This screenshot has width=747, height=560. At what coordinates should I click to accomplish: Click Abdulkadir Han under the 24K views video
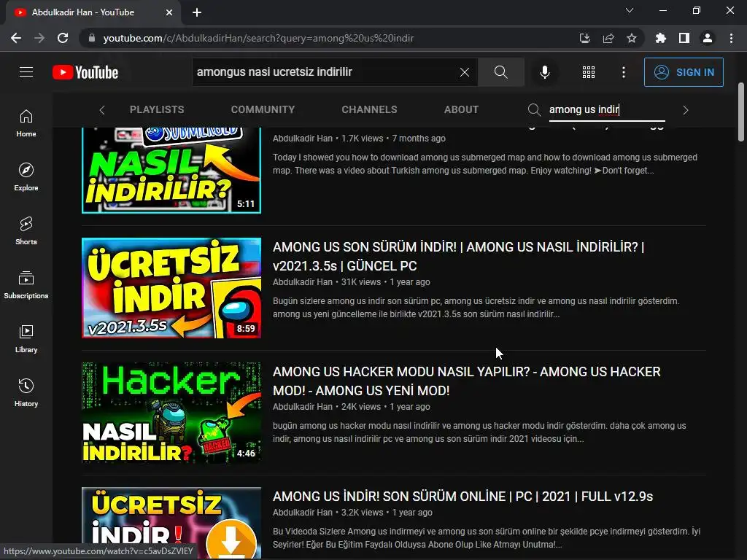pos(303,407)
